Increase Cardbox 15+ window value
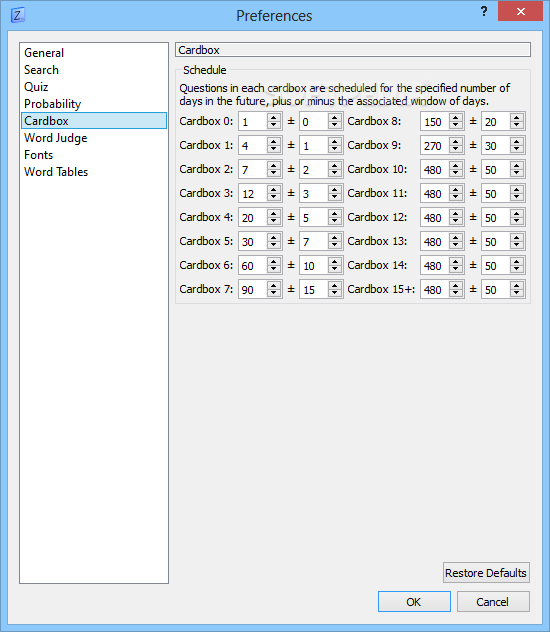 click(x=517, y=285)
